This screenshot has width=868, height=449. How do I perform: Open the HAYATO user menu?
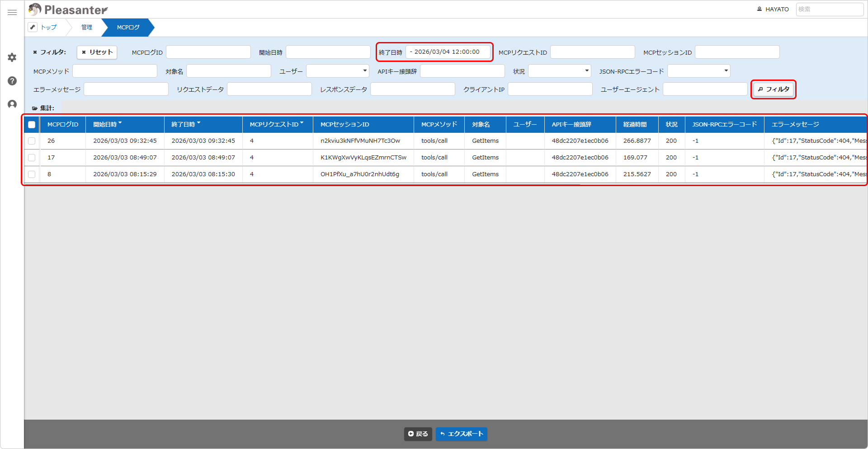(x=773, y=9)
